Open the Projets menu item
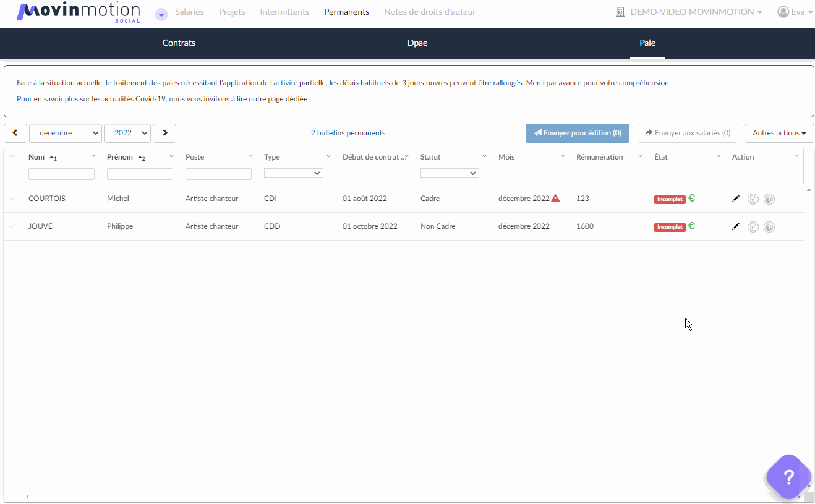The height and width of the screenshot is (504, 815). click(232, 12)
